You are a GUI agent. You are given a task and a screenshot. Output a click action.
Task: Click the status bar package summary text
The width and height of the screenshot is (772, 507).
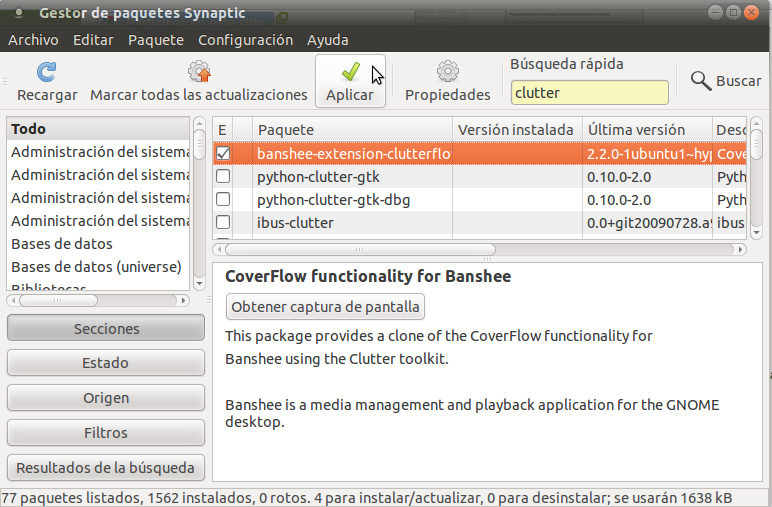coord(367,498)
